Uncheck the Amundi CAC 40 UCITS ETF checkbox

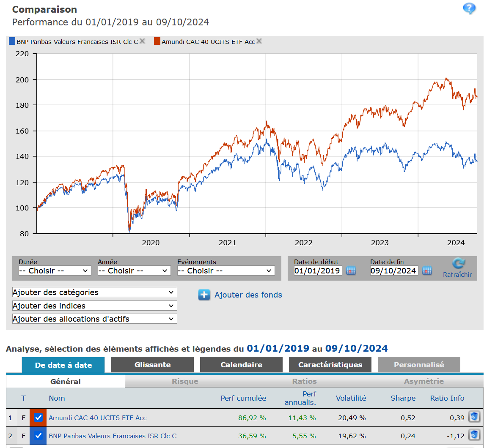(x=38, y=418)
